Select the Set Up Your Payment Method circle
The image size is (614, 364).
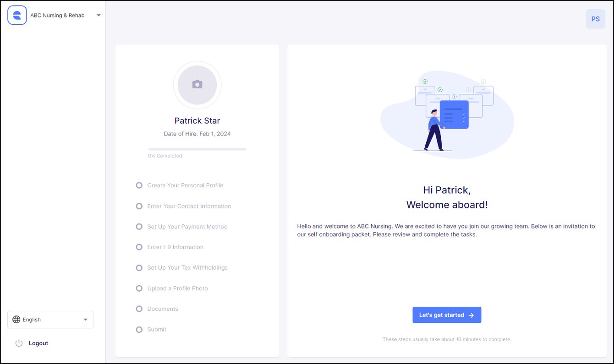point(139,227)
